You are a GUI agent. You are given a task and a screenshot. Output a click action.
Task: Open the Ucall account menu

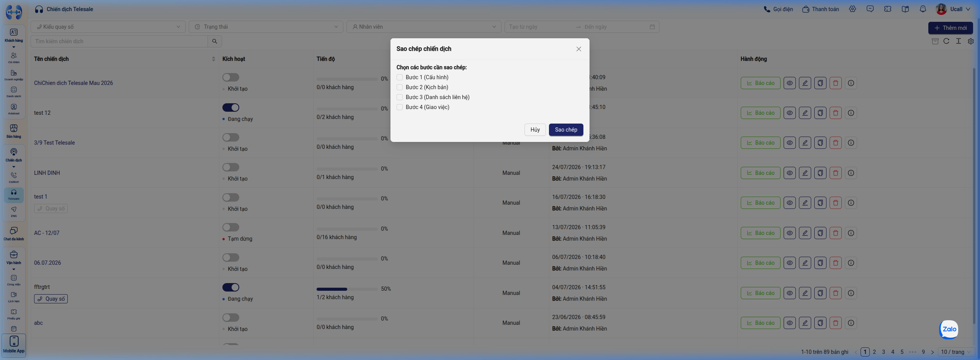[x=953, y=9]
